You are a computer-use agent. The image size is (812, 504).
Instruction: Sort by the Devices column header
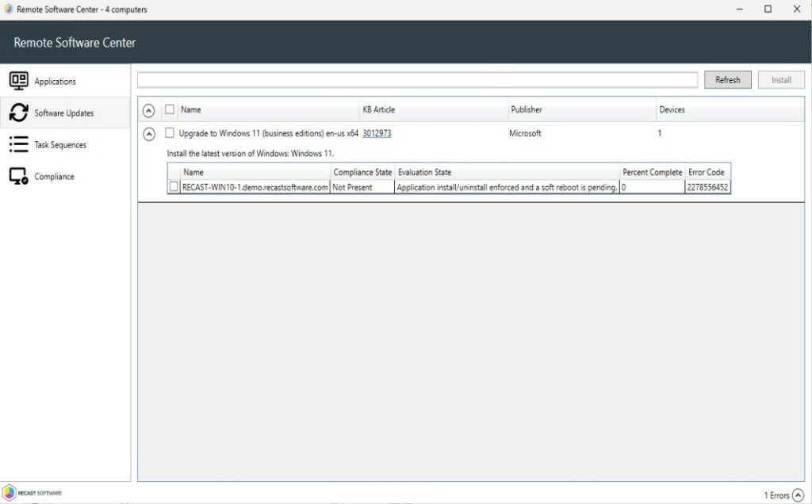(730, 109)
